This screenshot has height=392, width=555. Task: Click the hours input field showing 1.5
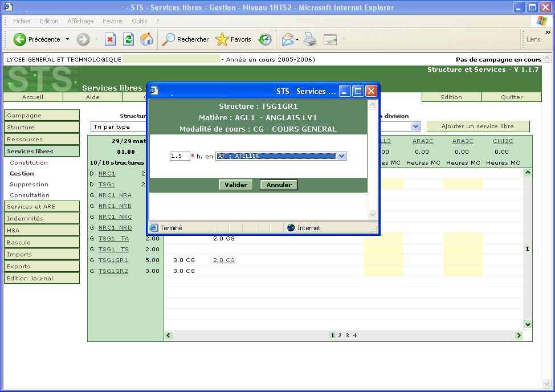(x=180, y=156)
